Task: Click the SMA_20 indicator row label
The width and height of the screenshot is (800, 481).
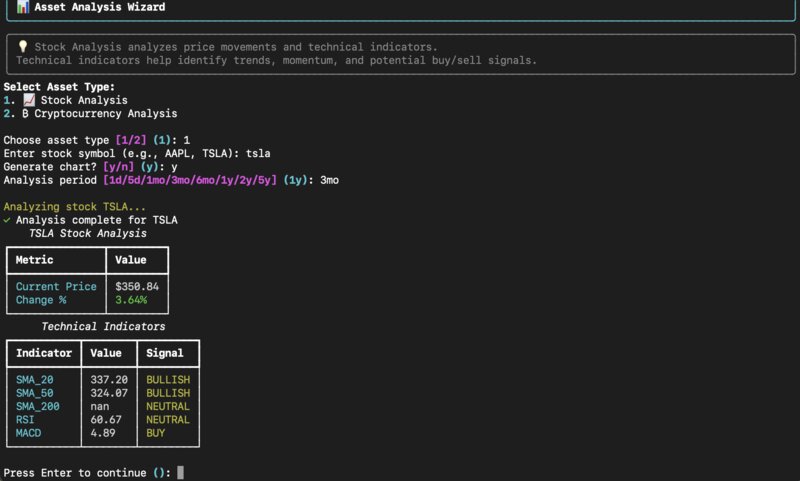Action: point(34,379)
